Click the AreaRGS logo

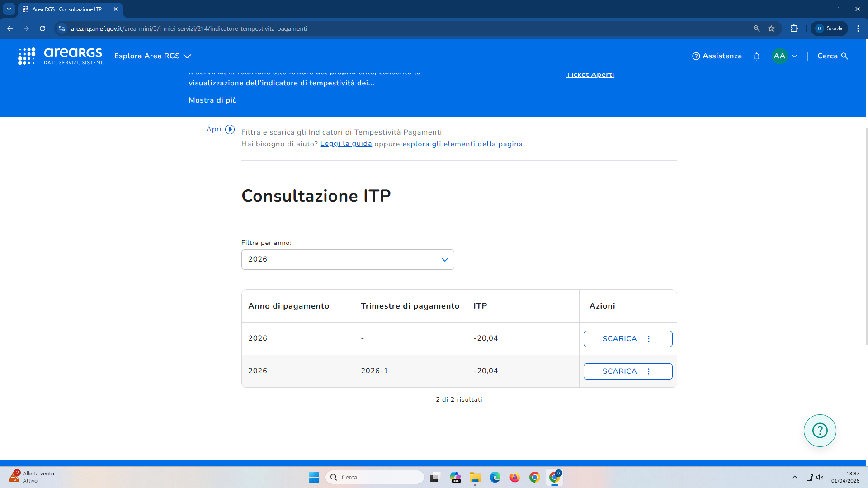[x=61, y=56]
